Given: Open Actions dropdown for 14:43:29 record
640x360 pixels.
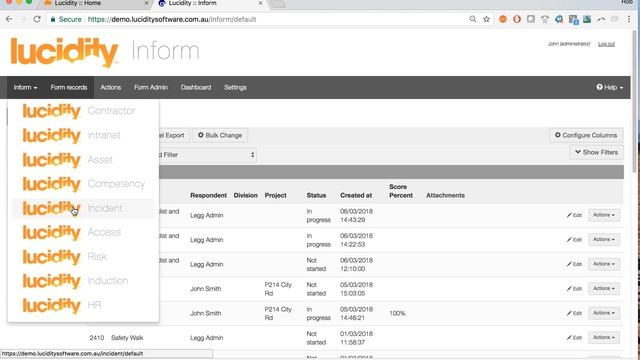Looking at the screenshot, I should (604, 215).
